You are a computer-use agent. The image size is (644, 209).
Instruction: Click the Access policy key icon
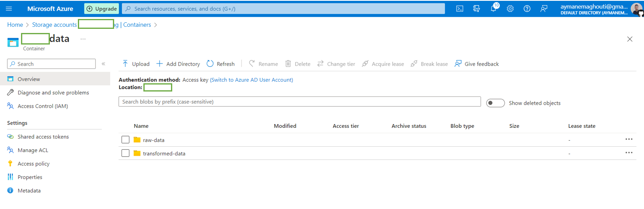pyautogui.click(x=11, y=164)
